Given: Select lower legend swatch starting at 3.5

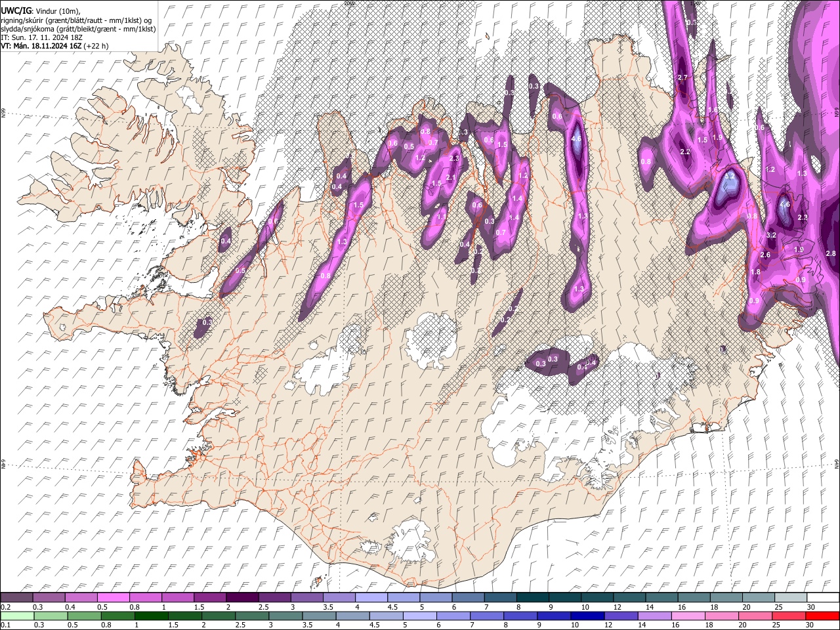Looking at the screenshot, I should coord(319,616).
